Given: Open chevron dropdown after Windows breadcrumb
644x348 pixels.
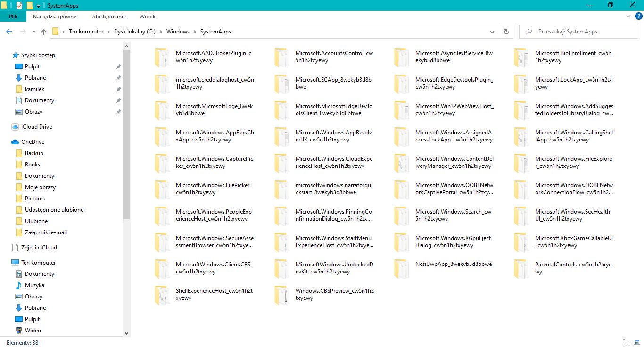Looking at the screenshot, I should [x=195, y=32].
